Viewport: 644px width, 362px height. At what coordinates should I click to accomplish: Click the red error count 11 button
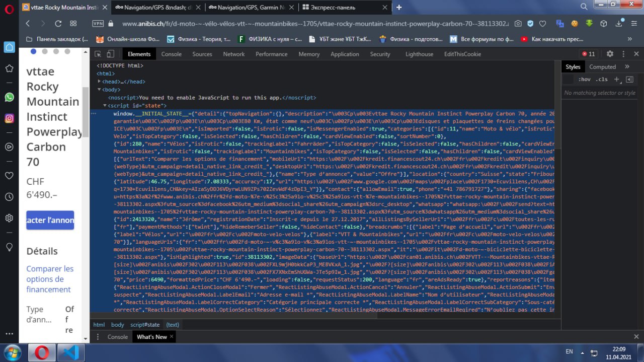point(588,54)
